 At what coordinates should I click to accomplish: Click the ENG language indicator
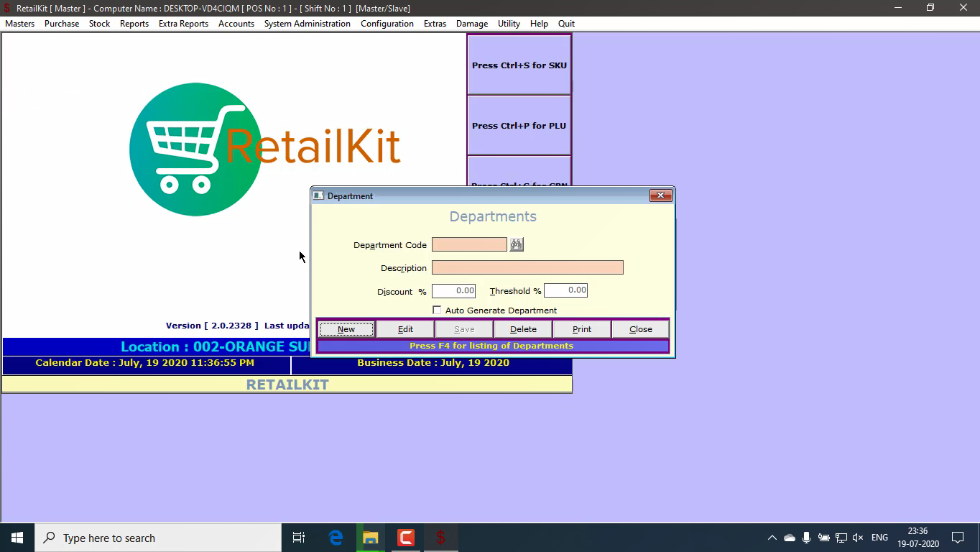(879, 538)
